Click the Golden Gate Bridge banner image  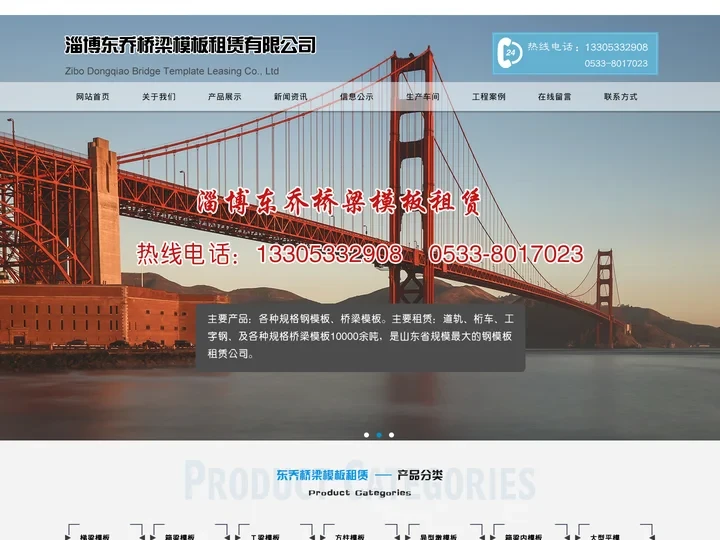(360, 228)
